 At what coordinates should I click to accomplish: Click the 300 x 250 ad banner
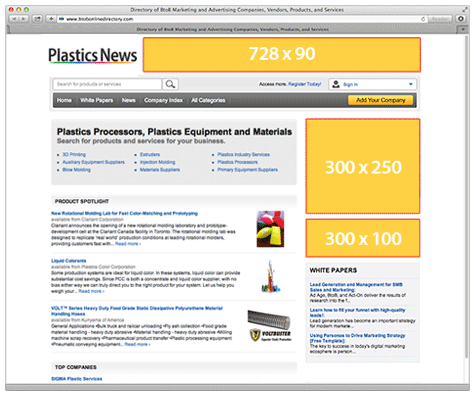tap(363, 166)
